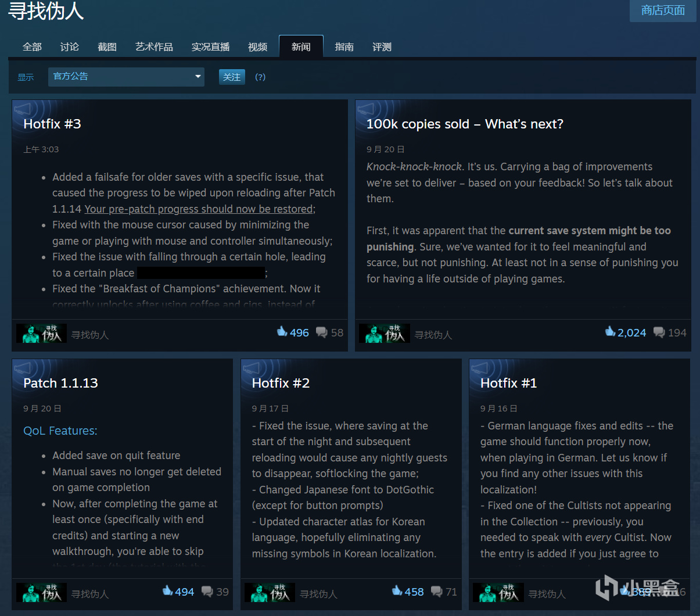Click thumbs-up icon on Hotfix #3 card
Image resolution: width=700 pixels, height=616 pixels.
click(282, 331)
